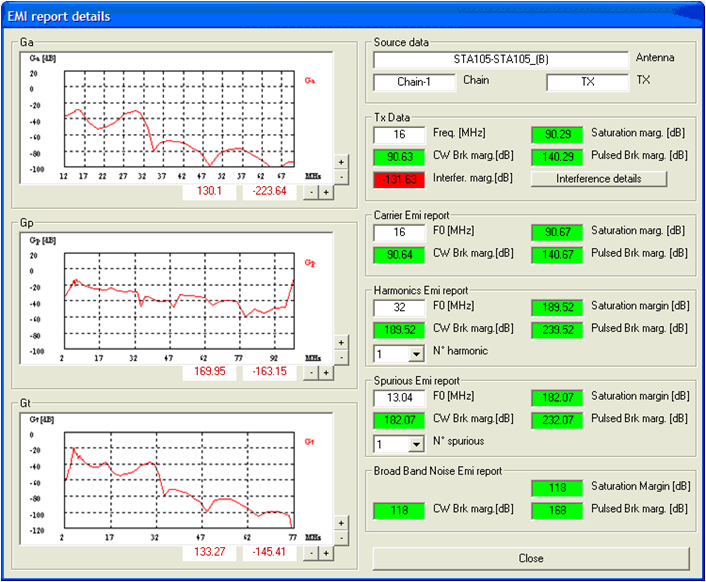Click inside the Ga gain plot

[179, 118]
